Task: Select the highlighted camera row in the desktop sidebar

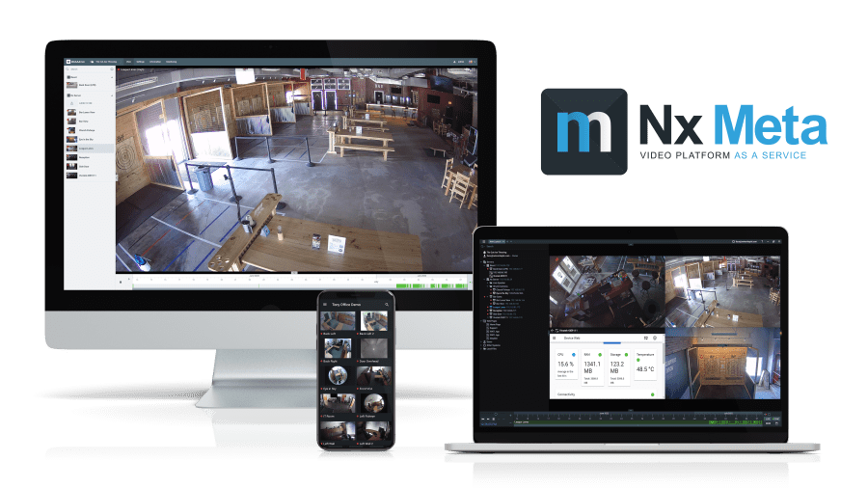Action: coord(90,149)
